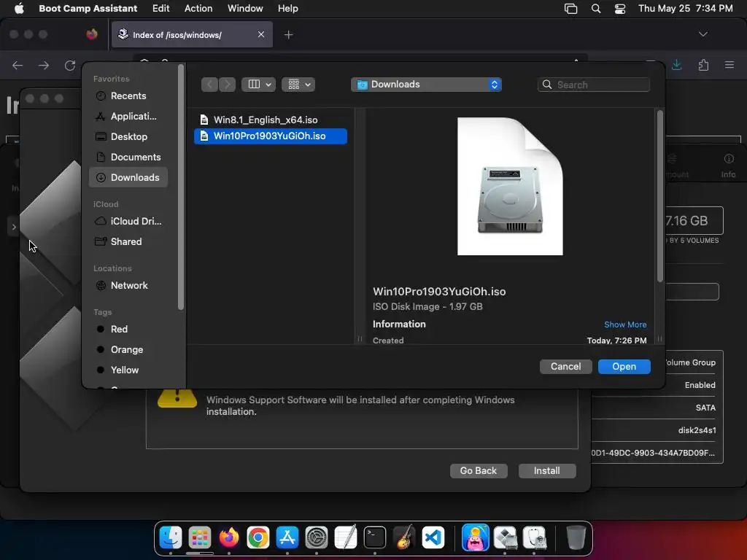Open Recents in the Favorites sidebar
This screenshot has height=560, width=747.
pyautogui.click(x=128, y=96)
